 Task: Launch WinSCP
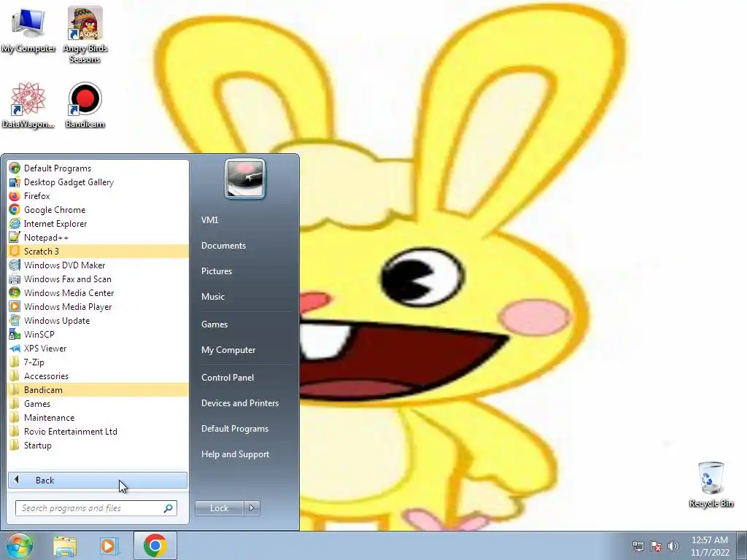tap(98, 334)
